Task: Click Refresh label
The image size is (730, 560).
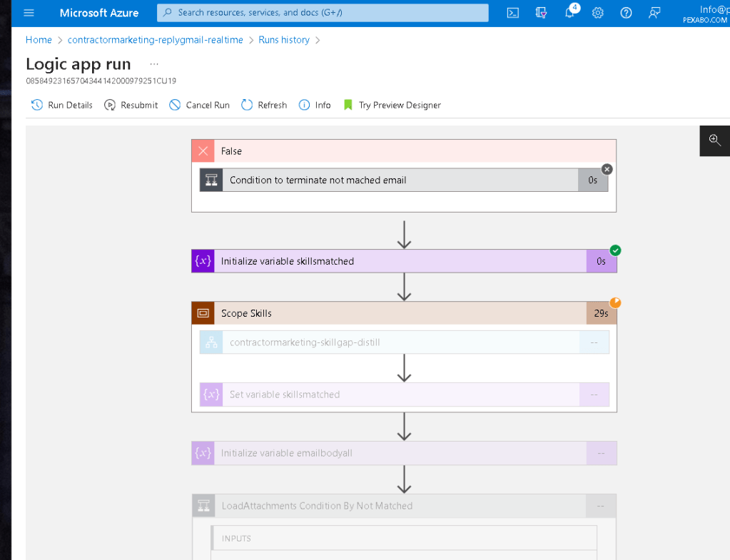Action: coord(273,105)
